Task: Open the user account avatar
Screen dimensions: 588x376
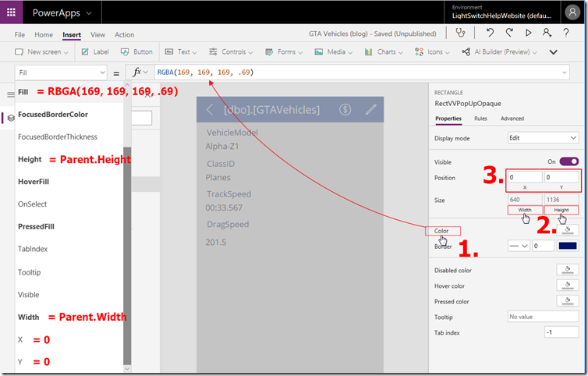Action: click(x=572, y=12)
